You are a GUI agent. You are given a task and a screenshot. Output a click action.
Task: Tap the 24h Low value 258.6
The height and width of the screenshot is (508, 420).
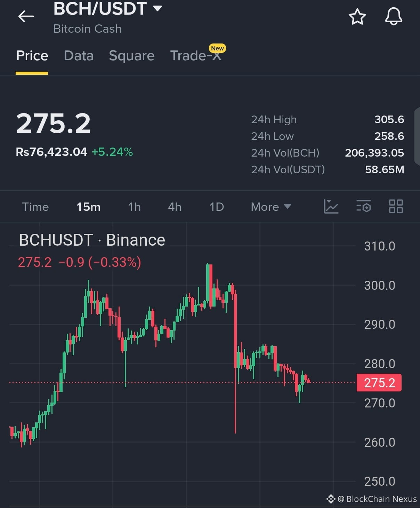[389, 136]
